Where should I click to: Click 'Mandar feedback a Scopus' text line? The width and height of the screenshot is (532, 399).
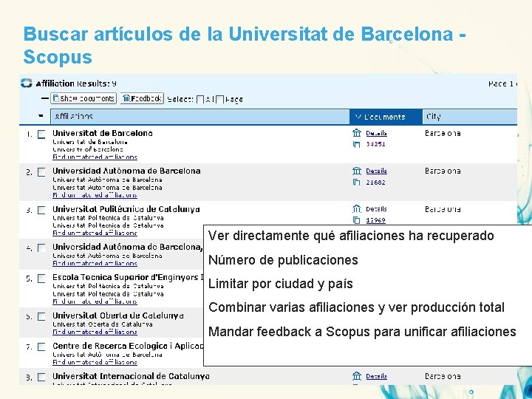362,332
